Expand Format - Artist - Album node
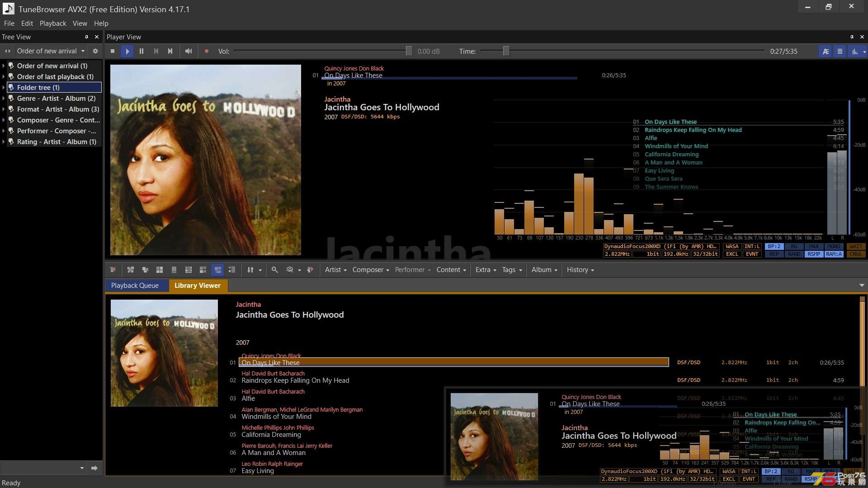This screenshot has width=868, height=488. (4, 109)
